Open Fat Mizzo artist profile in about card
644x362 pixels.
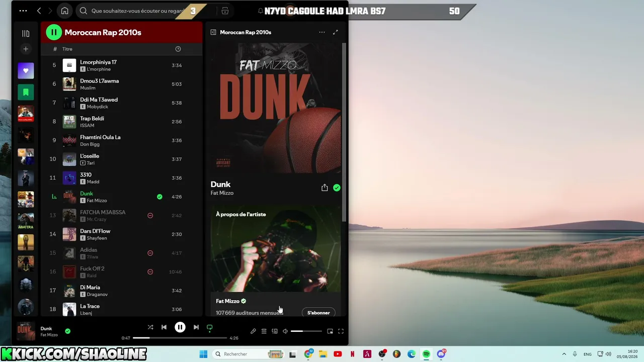pos(227,301)
